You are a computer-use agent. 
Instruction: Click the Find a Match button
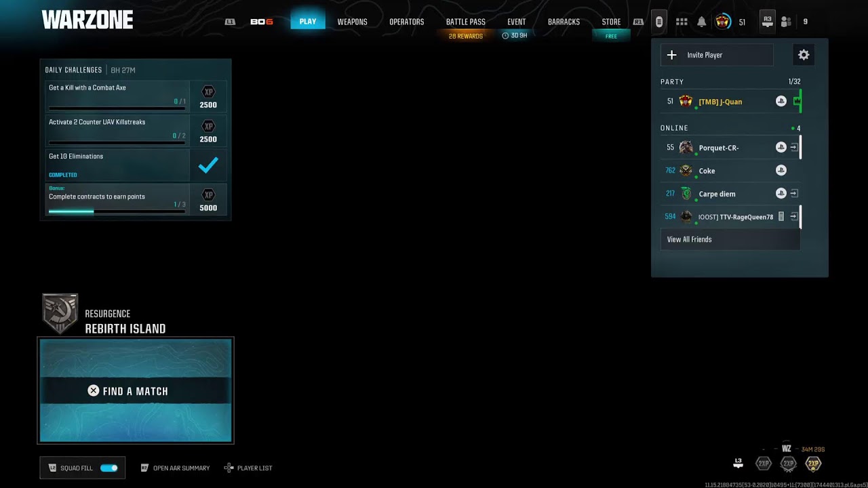136,390
